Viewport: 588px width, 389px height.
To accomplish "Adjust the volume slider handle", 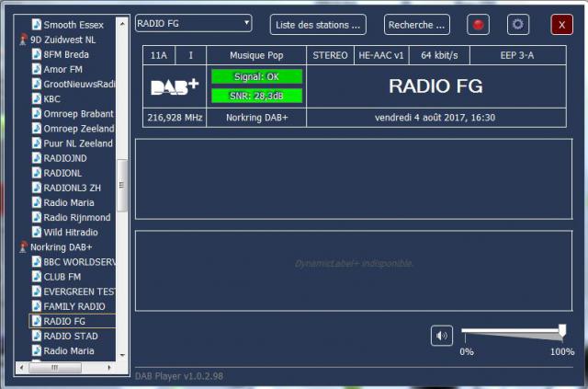I will [562, 331].
